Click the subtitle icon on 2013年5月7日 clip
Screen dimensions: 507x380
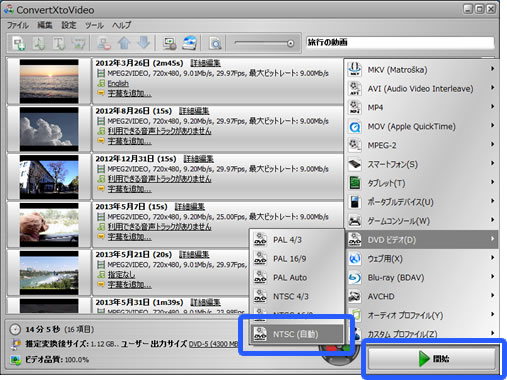[101, 236]
